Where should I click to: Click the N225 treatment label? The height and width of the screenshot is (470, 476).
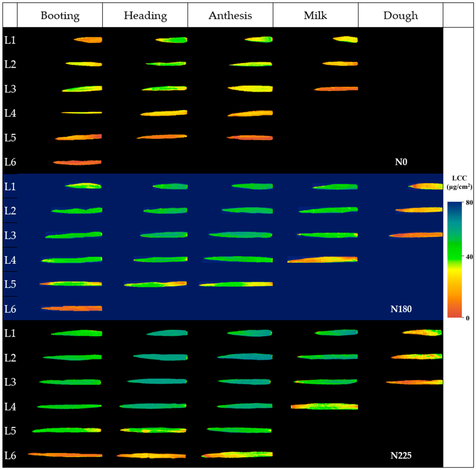point(401,455)
